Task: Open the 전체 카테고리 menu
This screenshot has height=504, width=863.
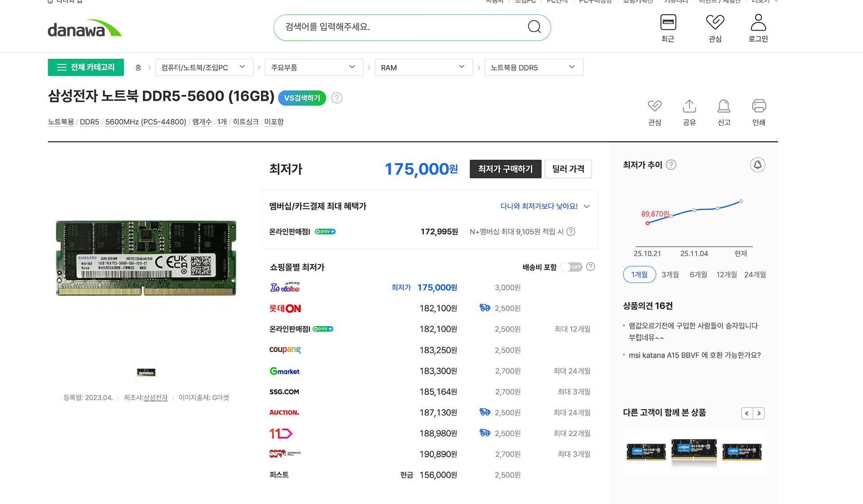Action: click(x=86, y=67)
